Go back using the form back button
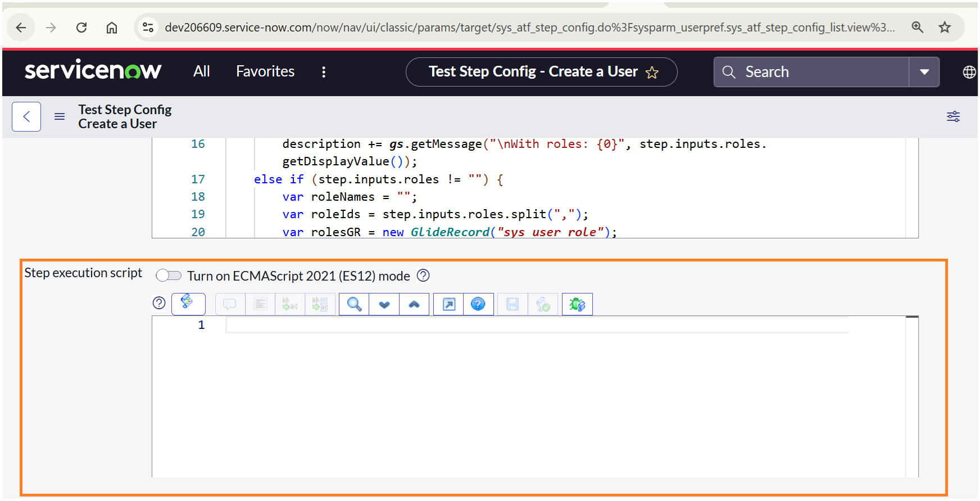Viewport: 980px width, 501px height. [x=26, y=116]
